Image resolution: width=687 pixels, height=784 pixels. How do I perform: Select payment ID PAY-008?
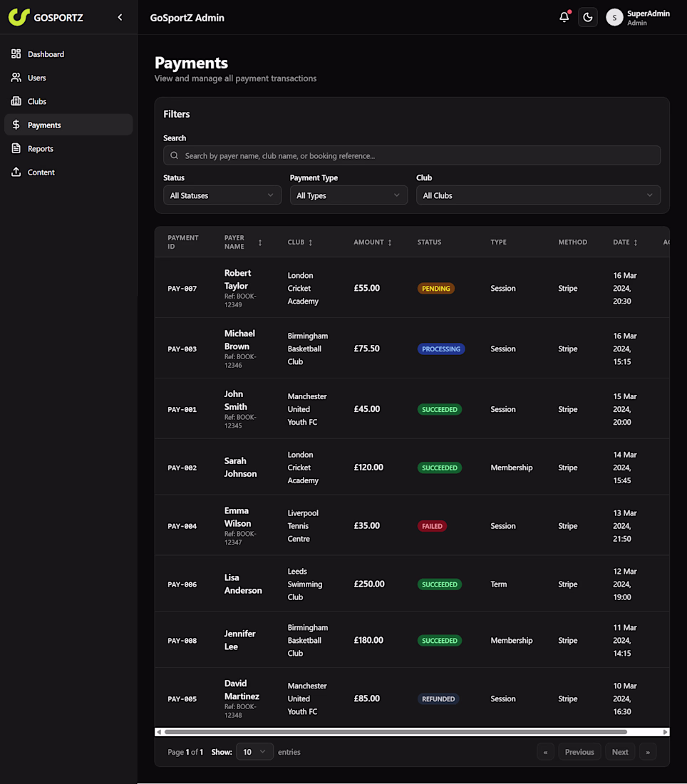[182, 641]
